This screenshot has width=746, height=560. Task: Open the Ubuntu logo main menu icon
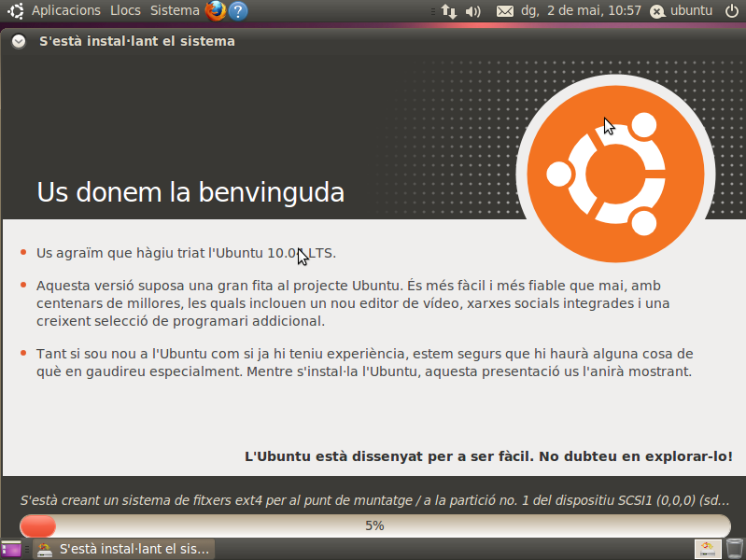pos(15,10)
